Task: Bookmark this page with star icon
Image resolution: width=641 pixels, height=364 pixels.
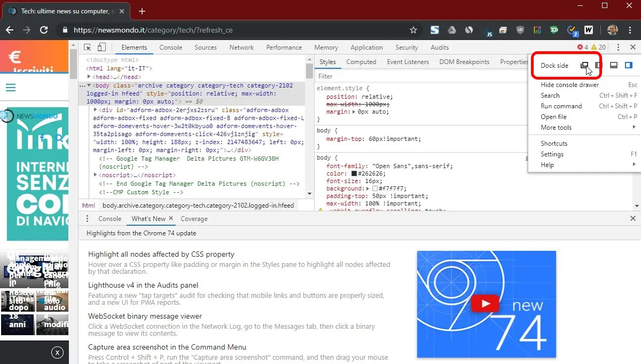Action: pyautogui.click(x=413, y=30)
